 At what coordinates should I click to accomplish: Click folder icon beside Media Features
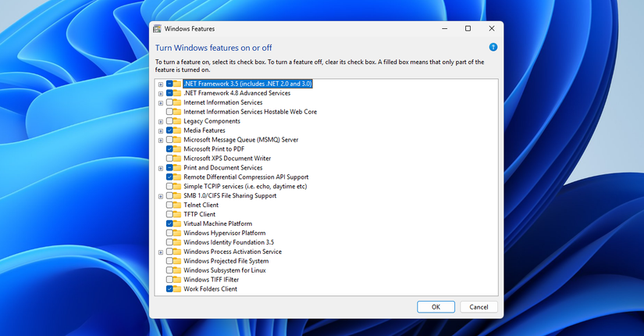point(177,130)
